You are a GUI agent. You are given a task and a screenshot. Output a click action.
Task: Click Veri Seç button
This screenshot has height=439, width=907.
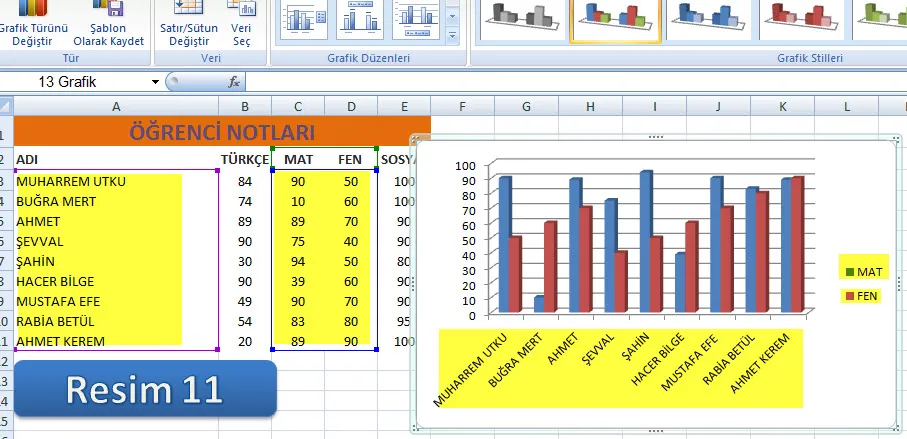(242, 26)
